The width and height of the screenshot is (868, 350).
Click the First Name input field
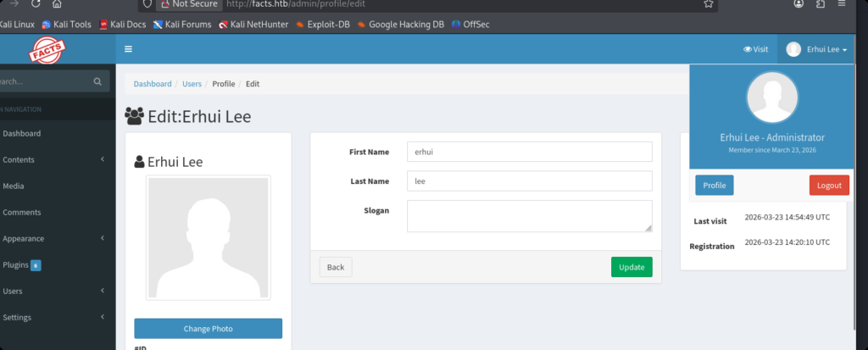tap(529, 152)
